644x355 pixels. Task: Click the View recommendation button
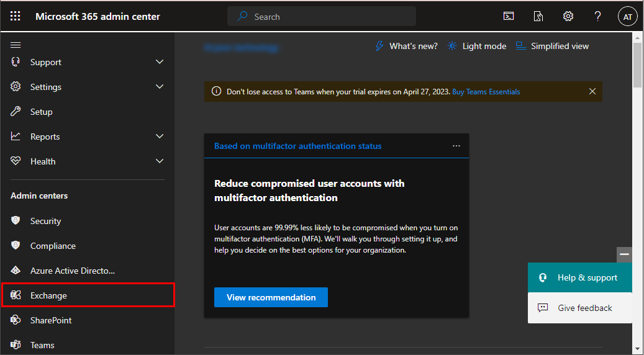click(x=271, y=297)
